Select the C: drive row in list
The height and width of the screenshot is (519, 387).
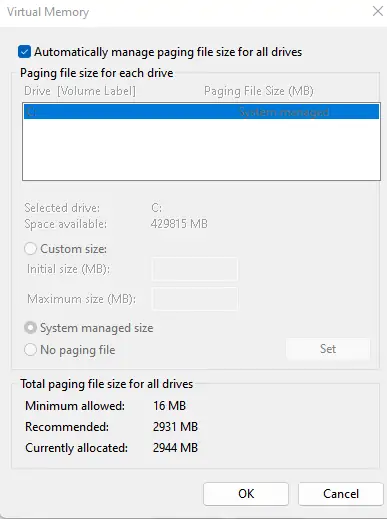click(201, 112)
